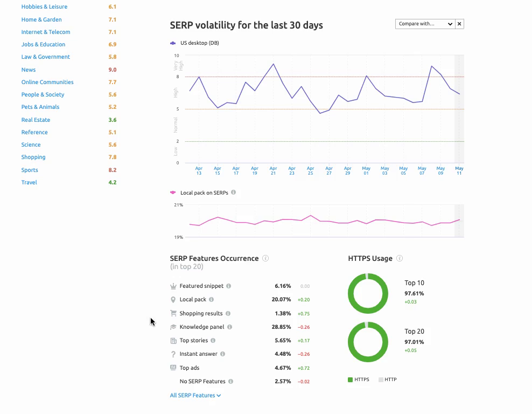Select the News category

pyautogui.click(x=29, y=70)
